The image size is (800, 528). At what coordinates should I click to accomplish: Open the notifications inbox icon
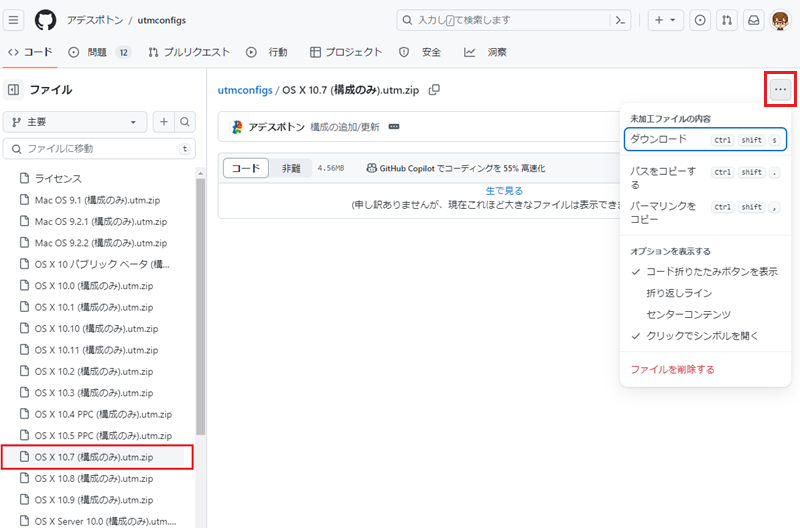(x=754, y=20)
